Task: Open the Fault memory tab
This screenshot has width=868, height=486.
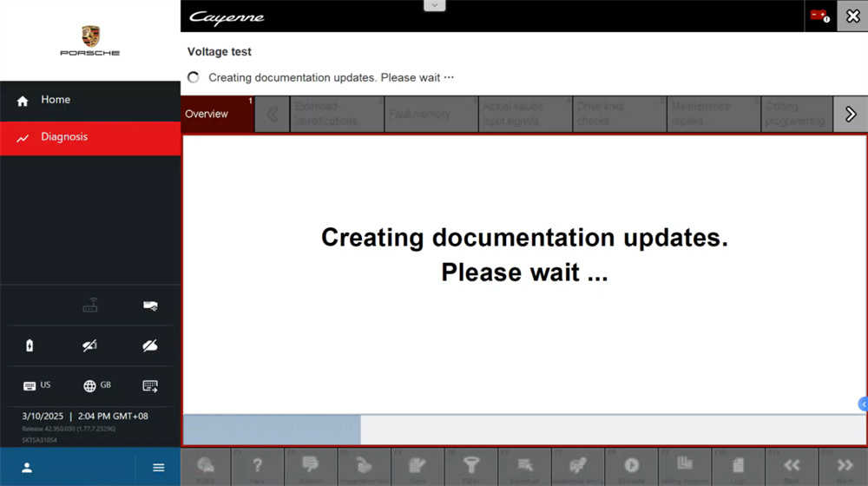Action: 431,114
